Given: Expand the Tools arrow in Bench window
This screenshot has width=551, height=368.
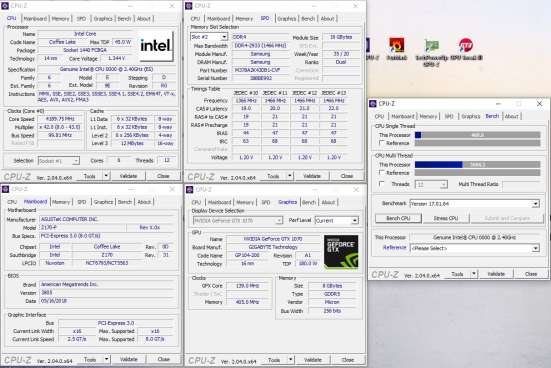Looking at the screenshot, I should pos(474,274).
